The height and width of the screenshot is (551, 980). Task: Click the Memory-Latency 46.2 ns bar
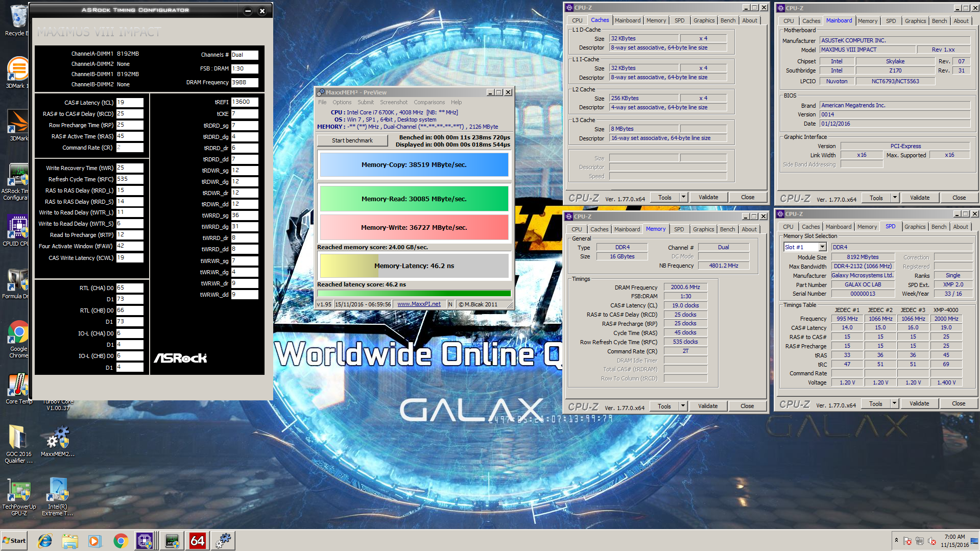tap(414, 266)
